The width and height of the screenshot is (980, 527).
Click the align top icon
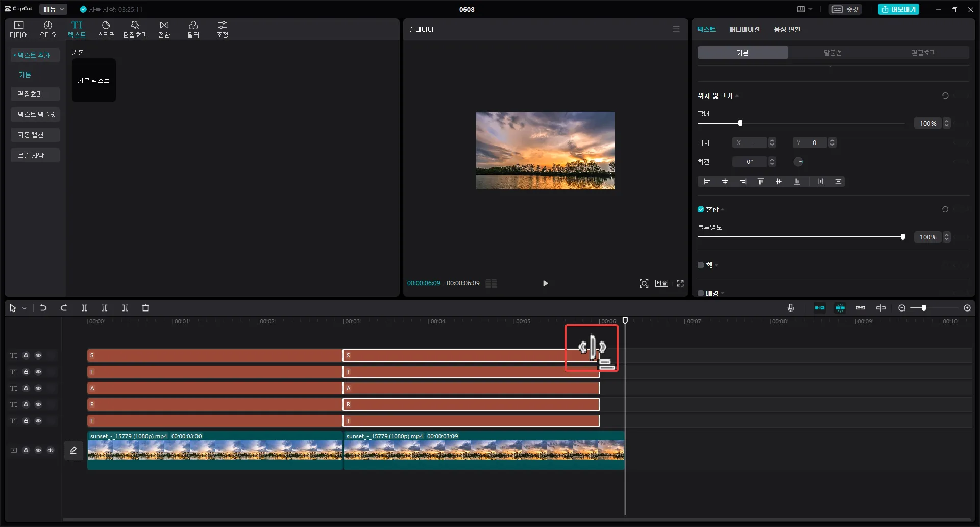761,182
